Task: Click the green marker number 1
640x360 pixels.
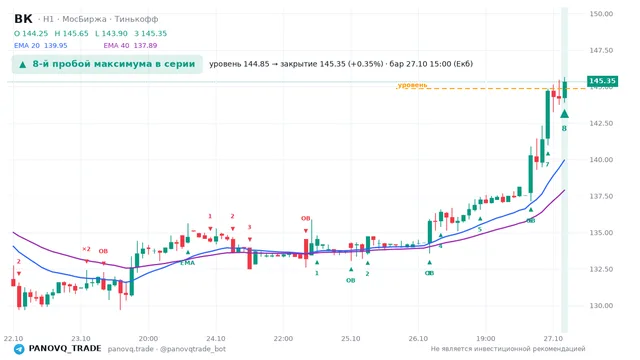Action: coord(317,273)
